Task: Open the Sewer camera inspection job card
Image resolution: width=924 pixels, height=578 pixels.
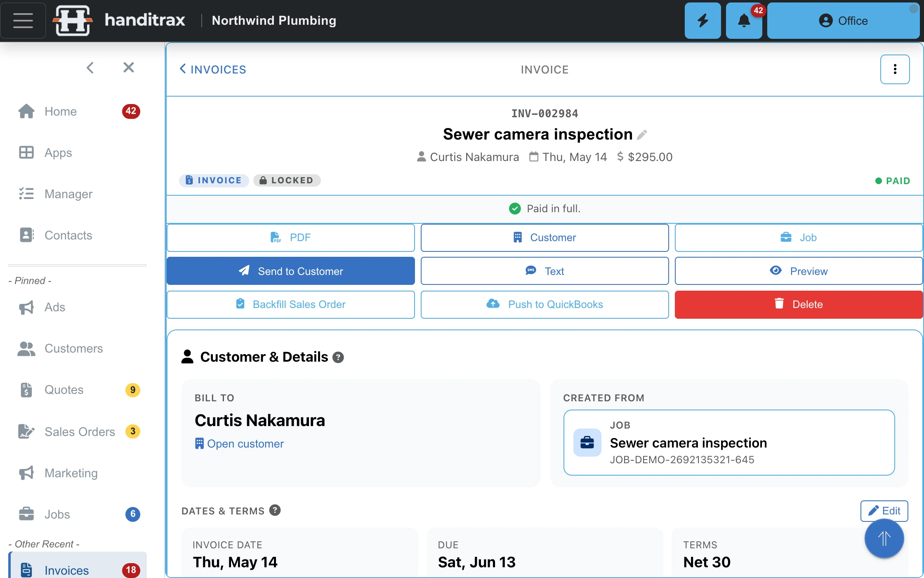Action: [x=729, y=443]
